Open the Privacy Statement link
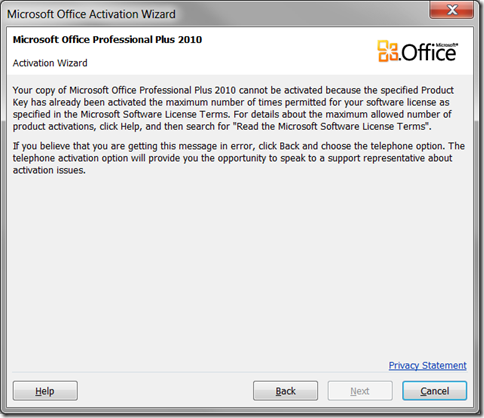 point(428,365)
